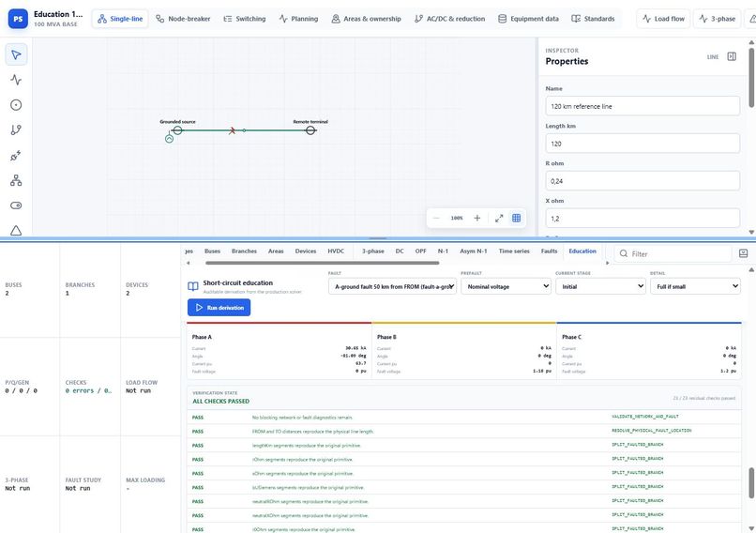Select the Education results tab
Viewport: 756px width, 533px height.
[582, 251]
